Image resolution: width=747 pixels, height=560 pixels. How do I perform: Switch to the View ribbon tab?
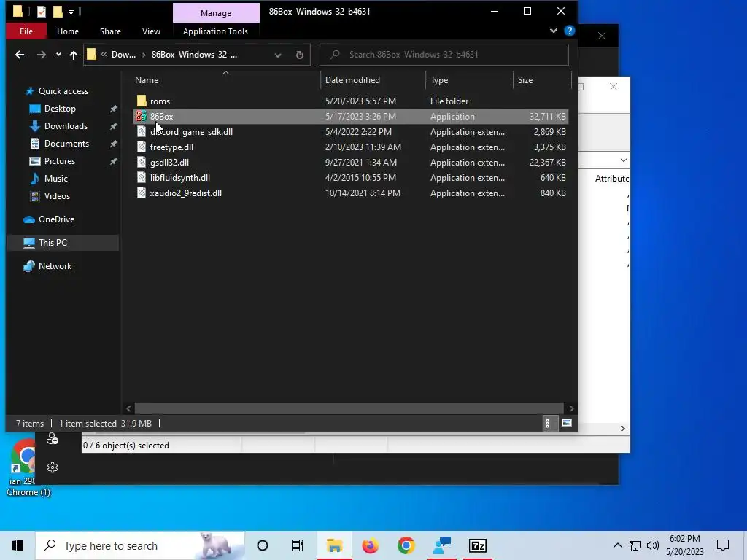tap(151, 31)
